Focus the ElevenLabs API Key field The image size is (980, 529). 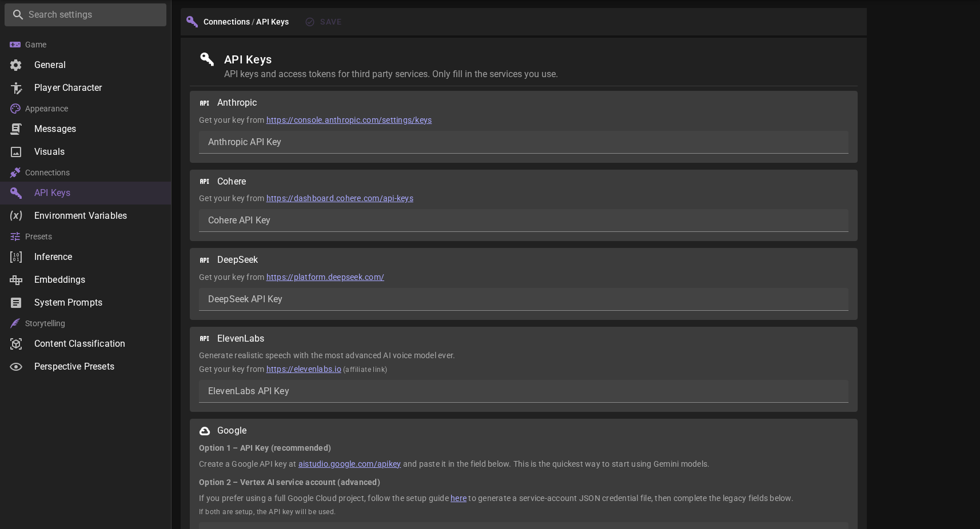[524, 391]
